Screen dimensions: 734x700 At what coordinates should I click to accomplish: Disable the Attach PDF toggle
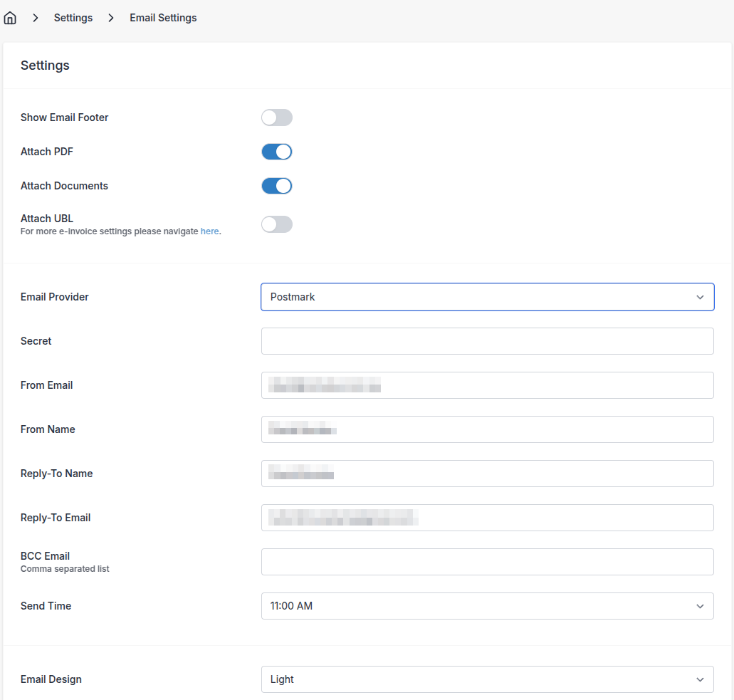point(277,152)
